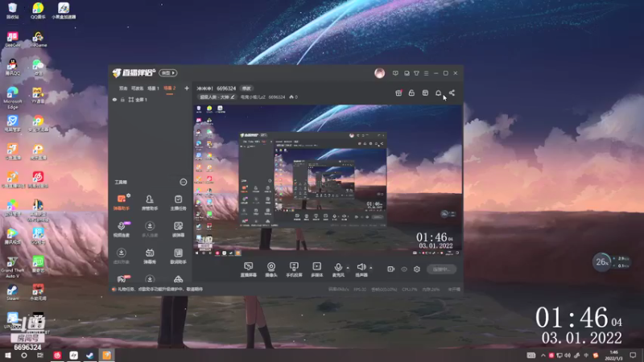Select the 全屏 1 source row
The height and width of the screenshot is (362, 644).
(151, 100)
